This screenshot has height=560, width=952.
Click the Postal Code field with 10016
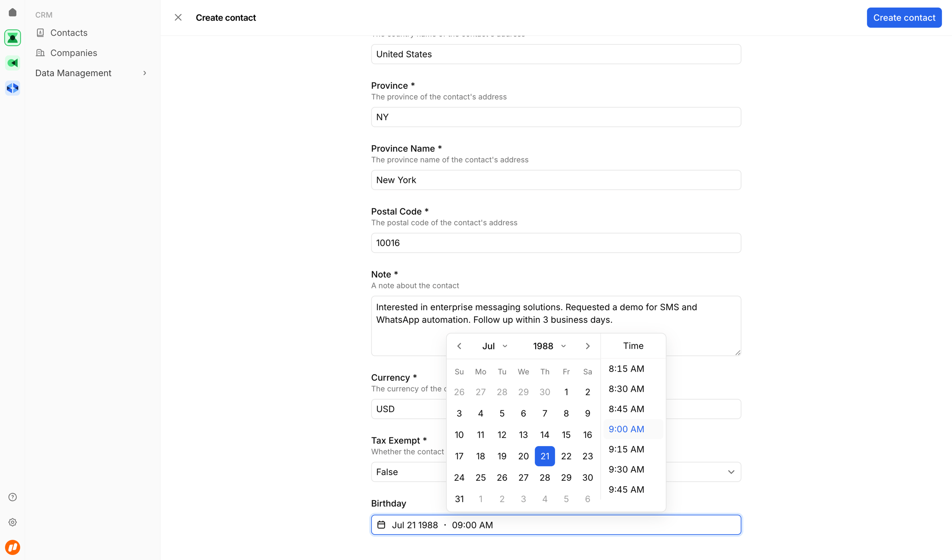[556, 243]
